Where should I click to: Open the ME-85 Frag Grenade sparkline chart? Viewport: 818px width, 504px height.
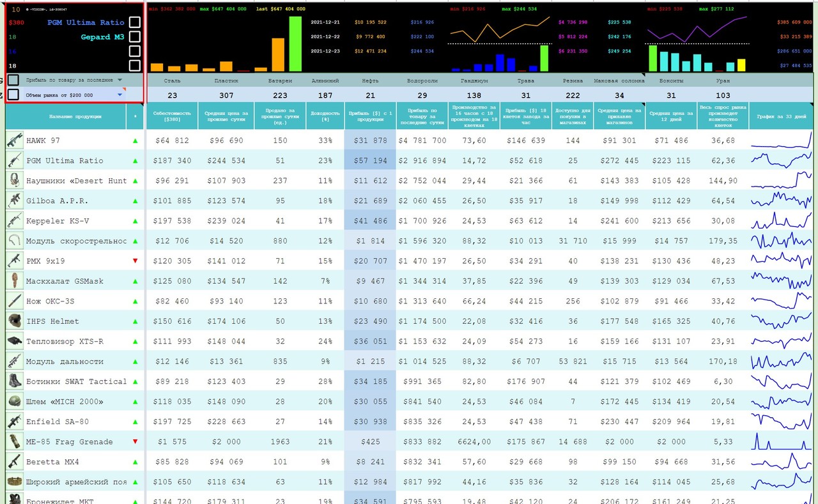[781, 442]
